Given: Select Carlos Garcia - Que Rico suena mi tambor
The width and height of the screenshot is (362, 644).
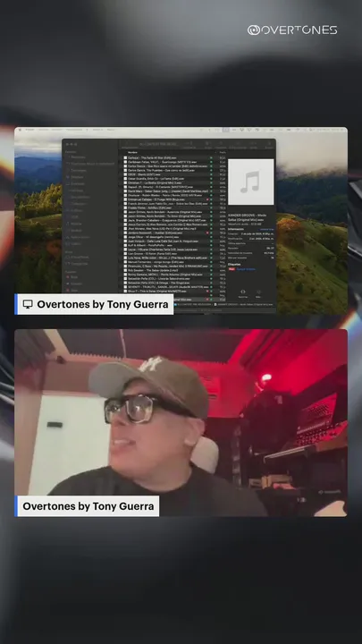Looking at the screenshot, I should (x=174, y=166).
